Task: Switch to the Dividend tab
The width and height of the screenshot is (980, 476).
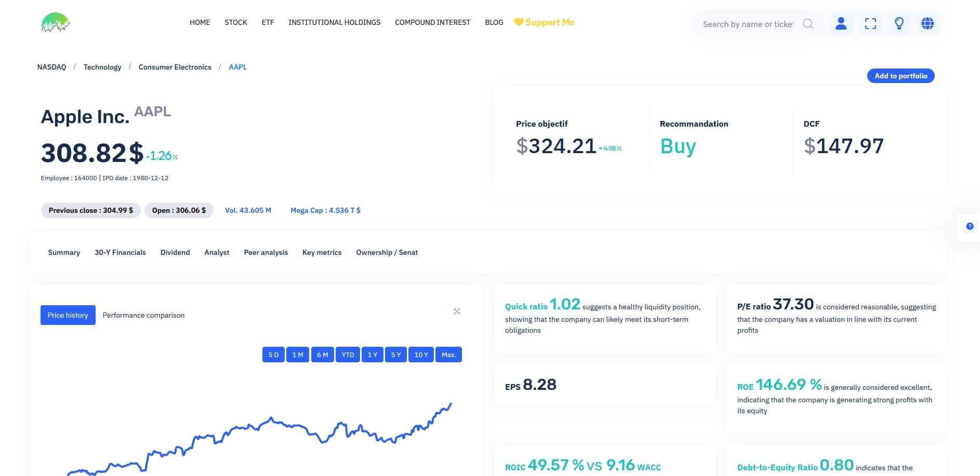Action: 175,252
